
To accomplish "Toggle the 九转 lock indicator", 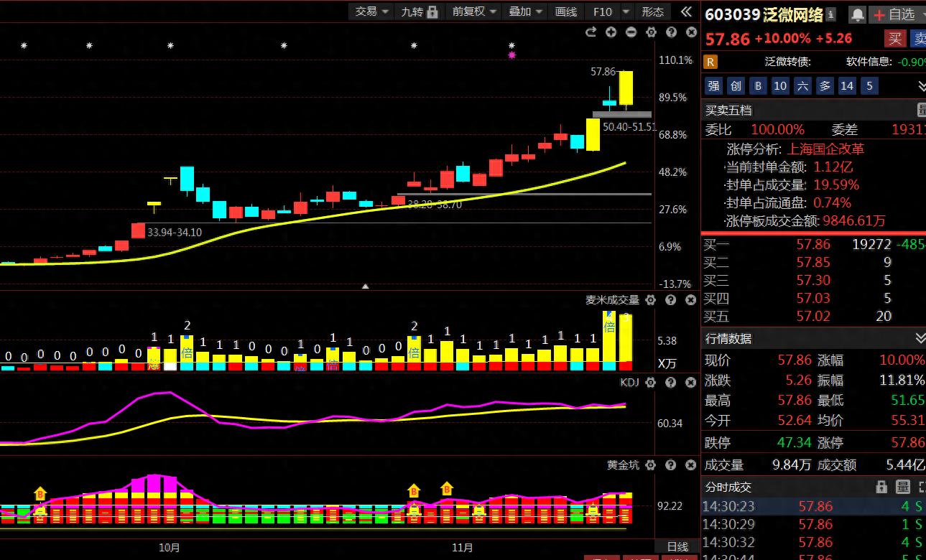I will (x=419, y=11).
